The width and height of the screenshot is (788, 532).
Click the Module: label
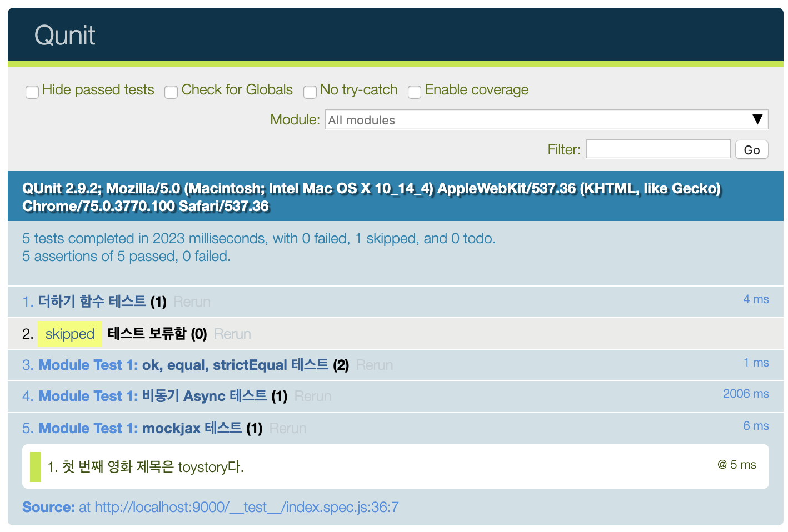(x=295, y=119)
